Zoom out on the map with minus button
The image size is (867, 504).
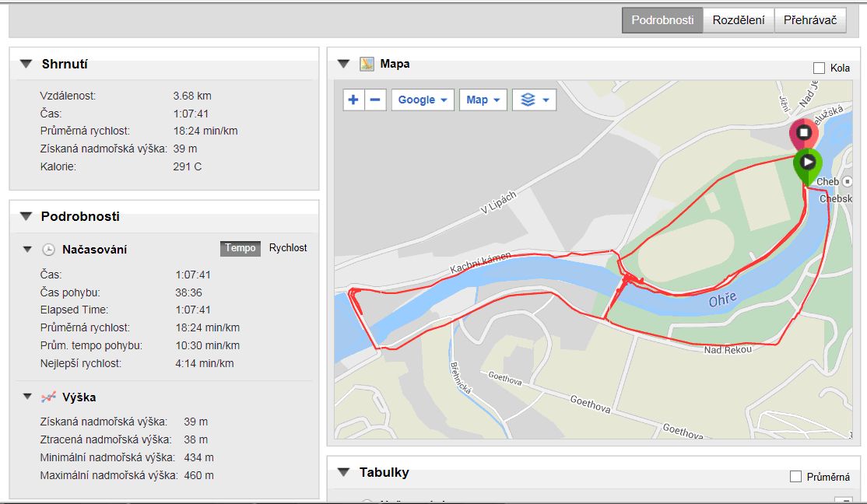point(375,100)
